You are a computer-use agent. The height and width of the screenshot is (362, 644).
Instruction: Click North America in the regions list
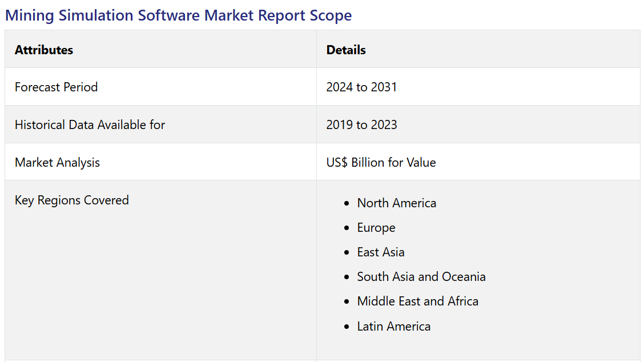[x=396, y=203]
